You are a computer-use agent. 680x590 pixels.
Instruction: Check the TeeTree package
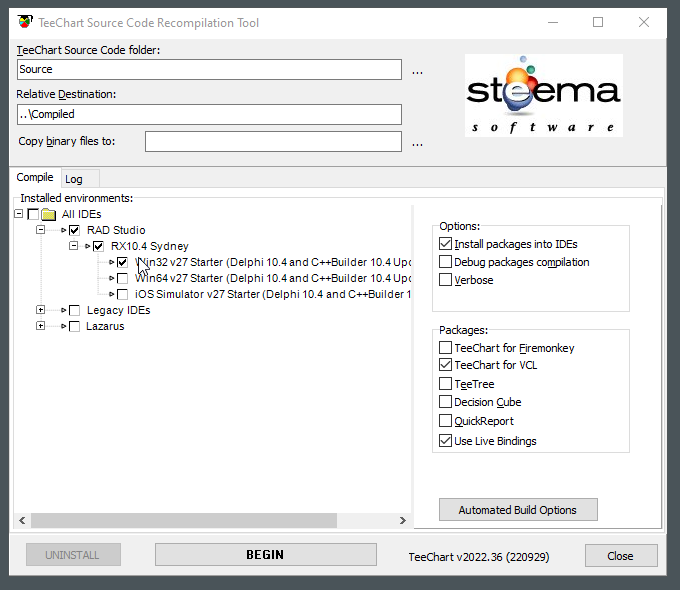[x=445, y=384]
